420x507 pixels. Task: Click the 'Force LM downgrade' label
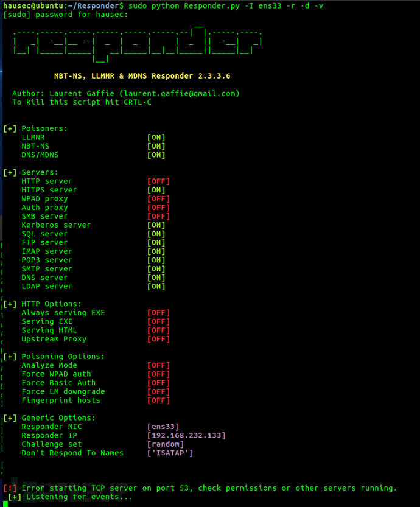tap(63, 391)
